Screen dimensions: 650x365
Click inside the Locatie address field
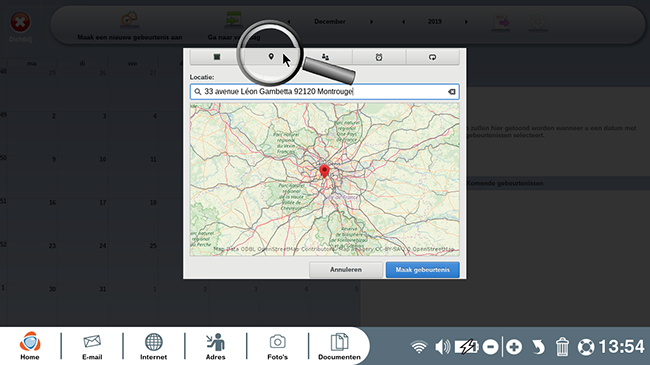coord(325,92)
